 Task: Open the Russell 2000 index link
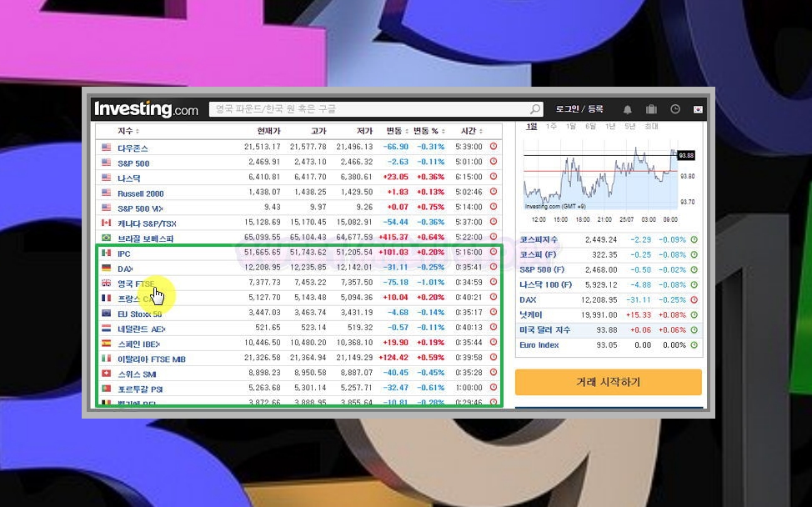(x=140, y=193)
